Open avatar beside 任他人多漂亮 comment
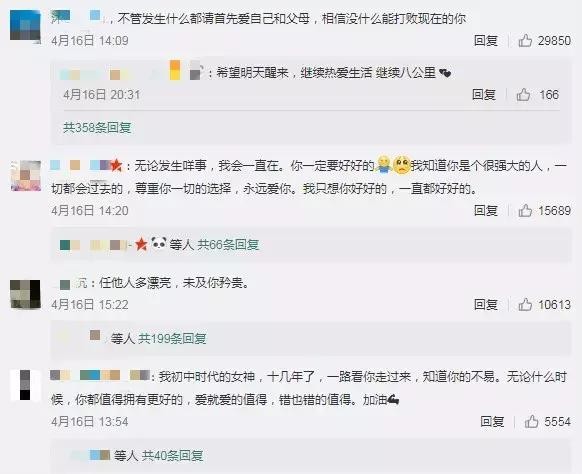582x474 pixels. pos(25,294)
